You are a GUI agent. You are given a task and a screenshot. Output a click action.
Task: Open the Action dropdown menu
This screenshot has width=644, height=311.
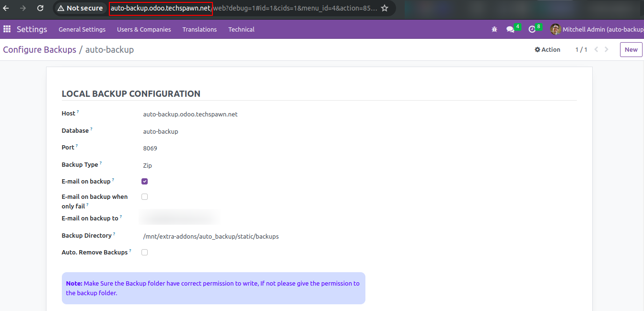click(547, 49)
